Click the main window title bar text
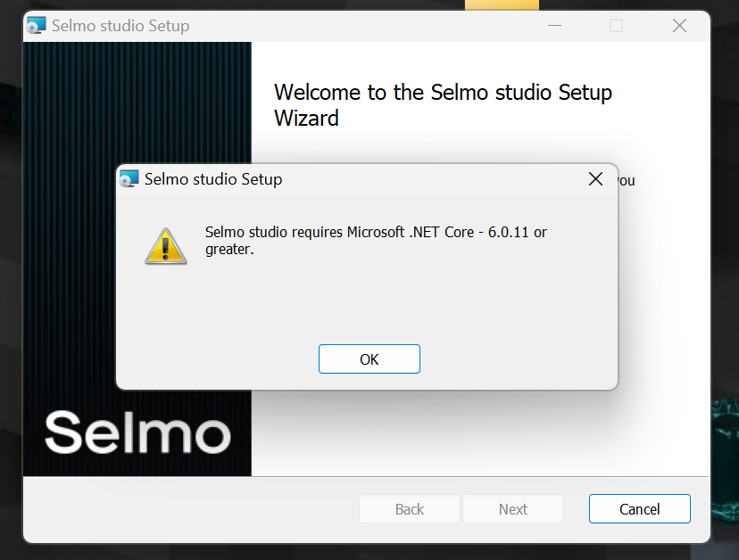 click(x=120, y=26)
